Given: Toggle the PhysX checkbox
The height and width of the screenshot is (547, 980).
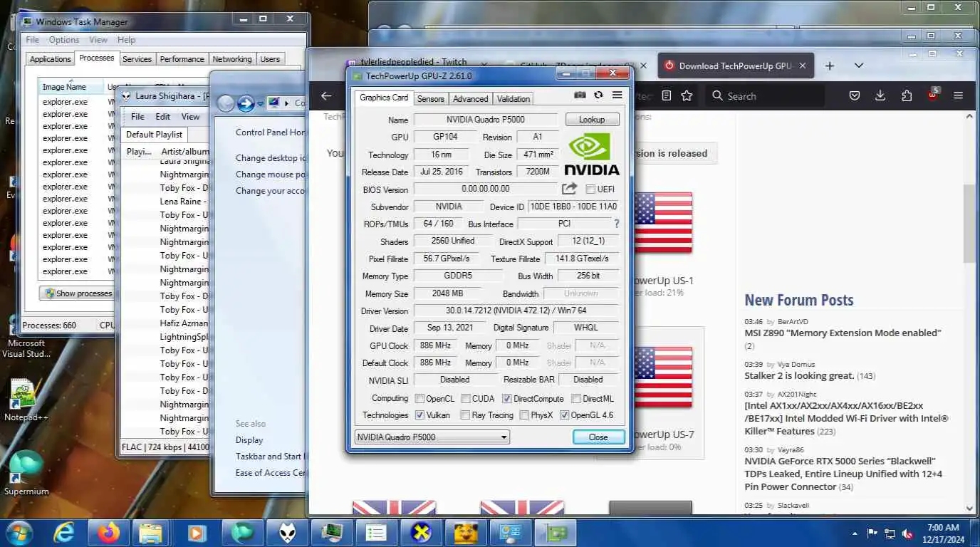Looking at the screenshot, I should pyautogui.click(x=524, y=415).
